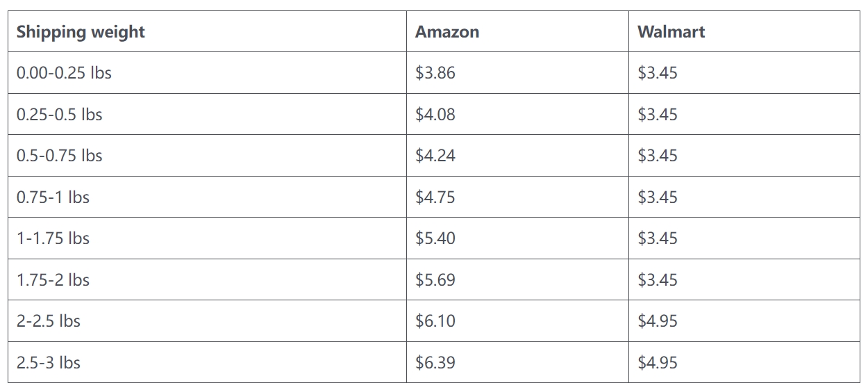This screenshot has height=390, width=868.
Task: Click the 0.5-0.75 lbs weight cell
Action: pos(207,155)
